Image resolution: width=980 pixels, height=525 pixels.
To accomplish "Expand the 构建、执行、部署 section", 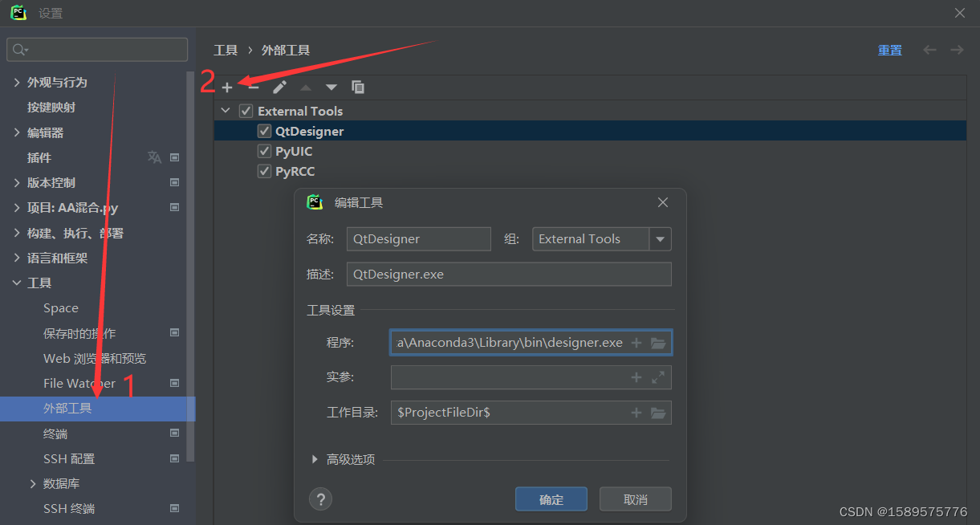I will point(17,233).
